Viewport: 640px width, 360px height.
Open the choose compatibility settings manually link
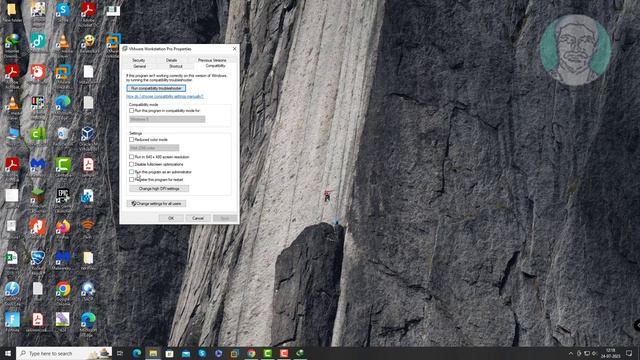pos(164,97)
